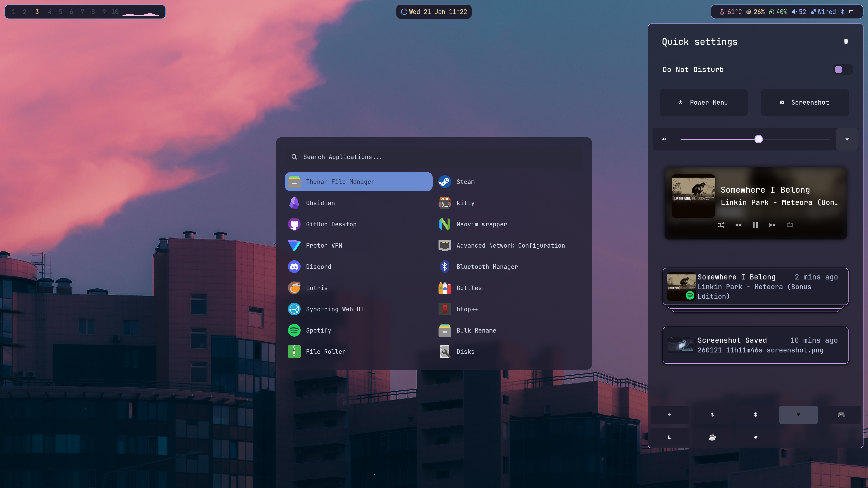Launch Bottles from the application list
This screenshot has width=868, height=488.
tap(509, 288)
